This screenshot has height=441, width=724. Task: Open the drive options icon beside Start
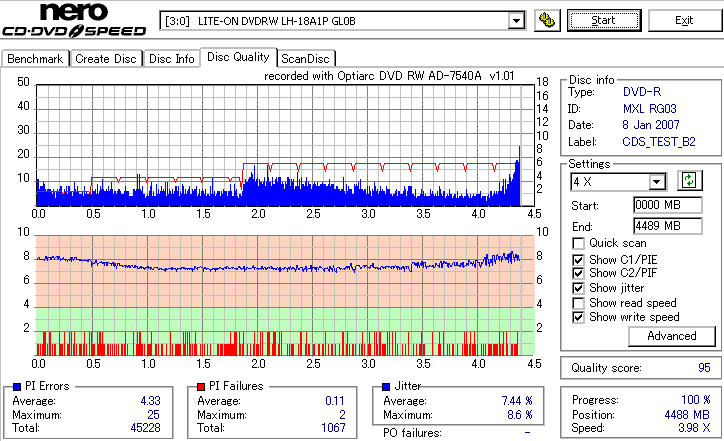[x=547, y=20]
